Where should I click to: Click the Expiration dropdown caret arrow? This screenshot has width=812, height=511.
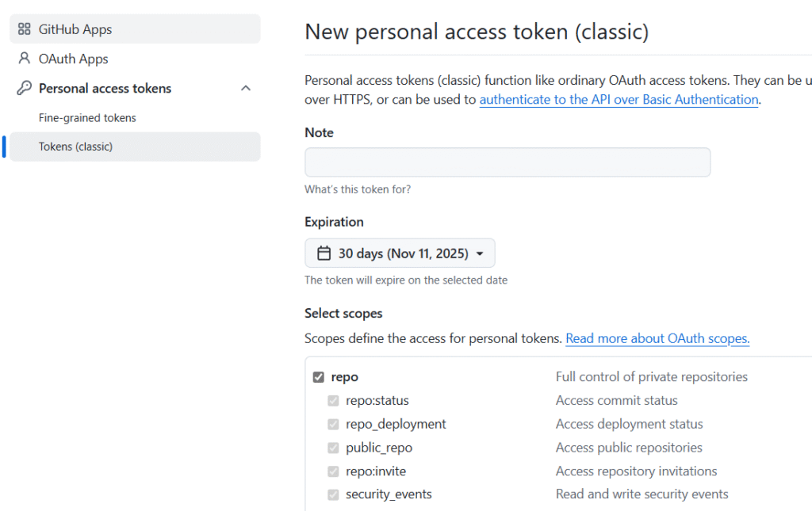(480, 254)
